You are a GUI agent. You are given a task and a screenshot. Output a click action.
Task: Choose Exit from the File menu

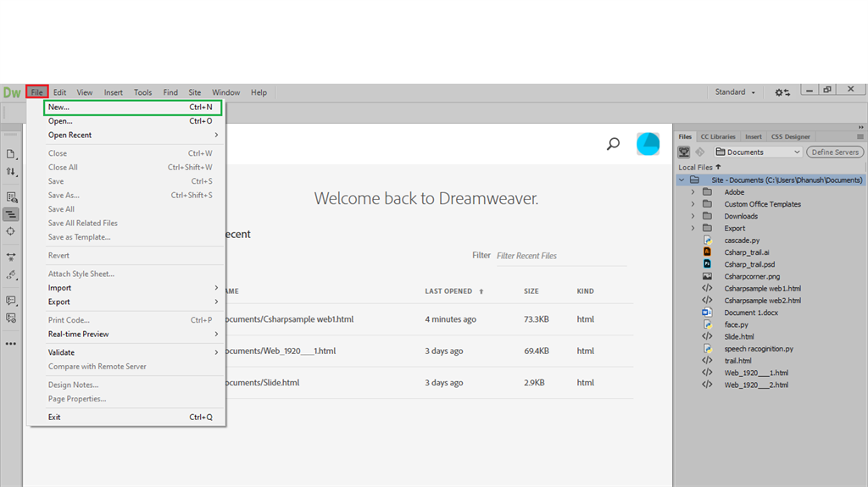click(133, 418)
